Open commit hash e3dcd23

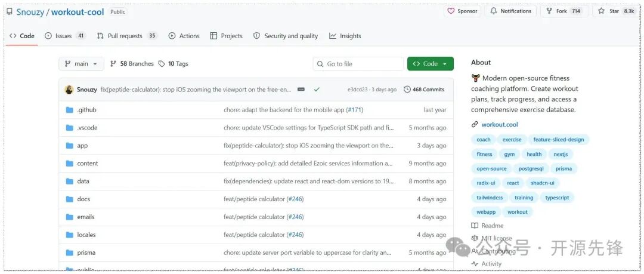(357, 90)
